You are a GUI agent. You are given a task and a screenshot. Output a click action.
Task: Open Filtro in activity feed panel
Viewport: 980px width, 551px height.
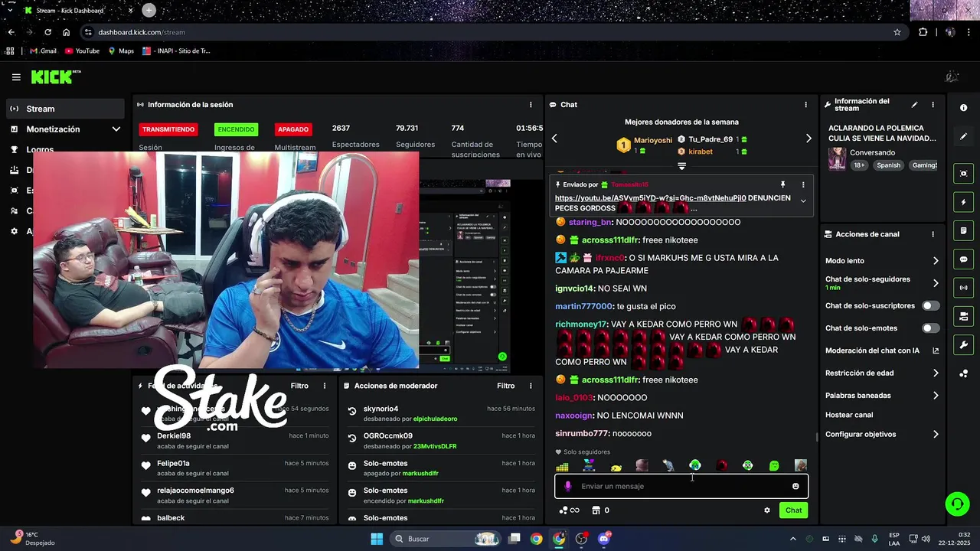[299, 386]
